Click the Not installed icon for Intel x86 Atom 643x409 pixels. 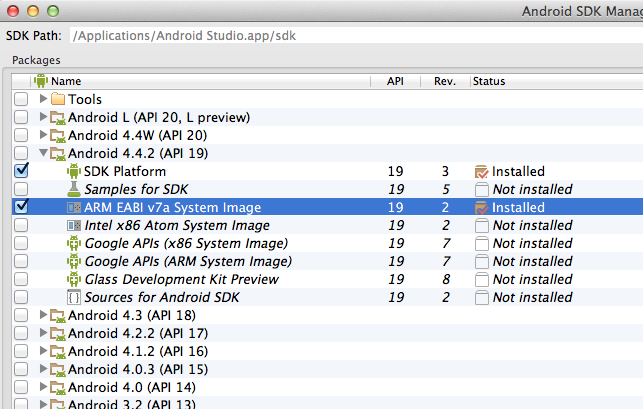[482, 226]
